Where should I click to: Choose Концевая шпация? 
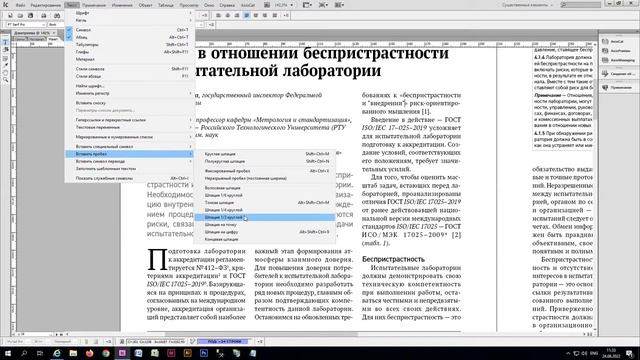click(x=264, y=239)
